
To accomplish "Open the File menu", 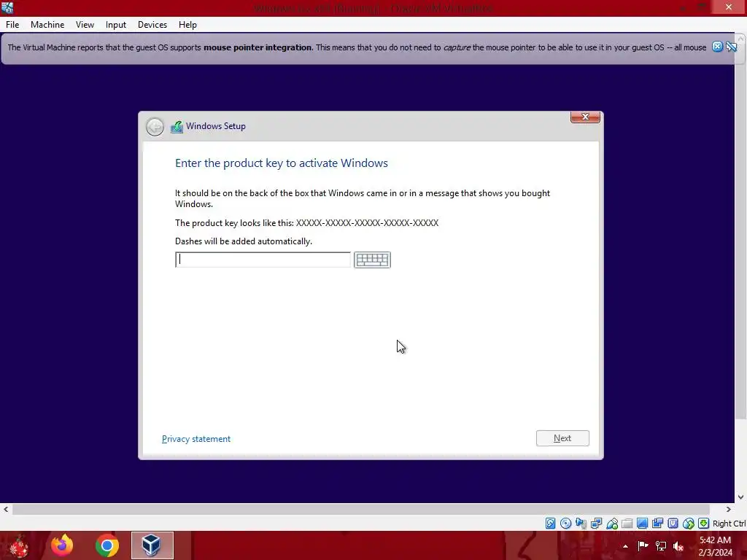I will pos(12,25).
